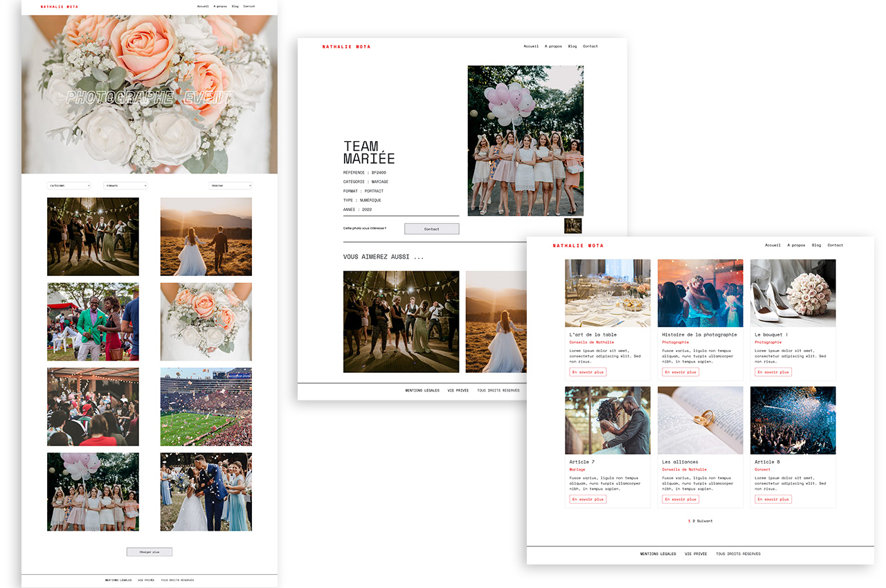Open the stadium photo in the gallery
The image size is (886, 588).
coord(206,407)
